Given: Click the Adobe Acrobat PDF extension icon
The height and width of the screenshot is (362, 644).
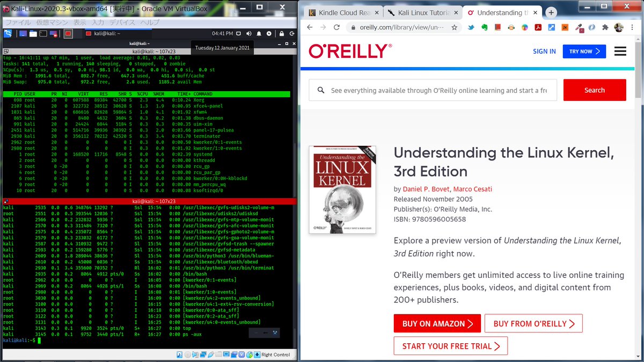Looking at the screenshot, I should pyautogui.click(x=538, y=27).
